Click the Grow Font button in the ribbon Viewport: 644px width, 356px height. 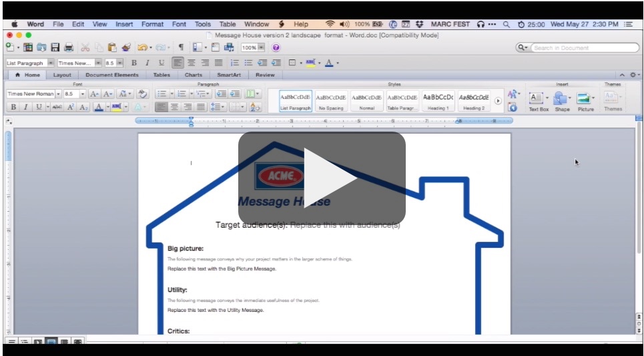pos(94,94)
